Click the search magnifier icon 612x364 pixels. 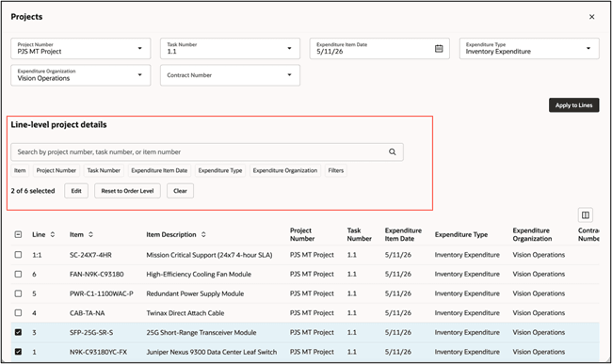393,152
